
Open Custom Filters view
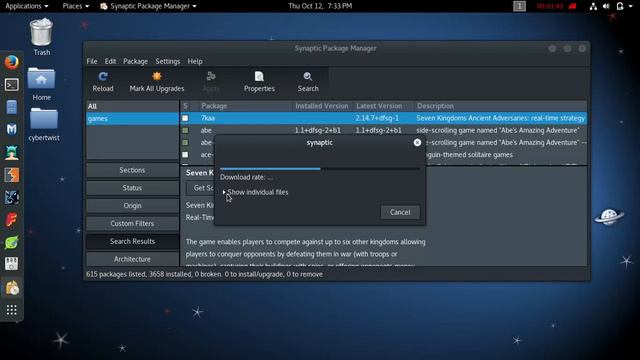click(x=132, y=223)
